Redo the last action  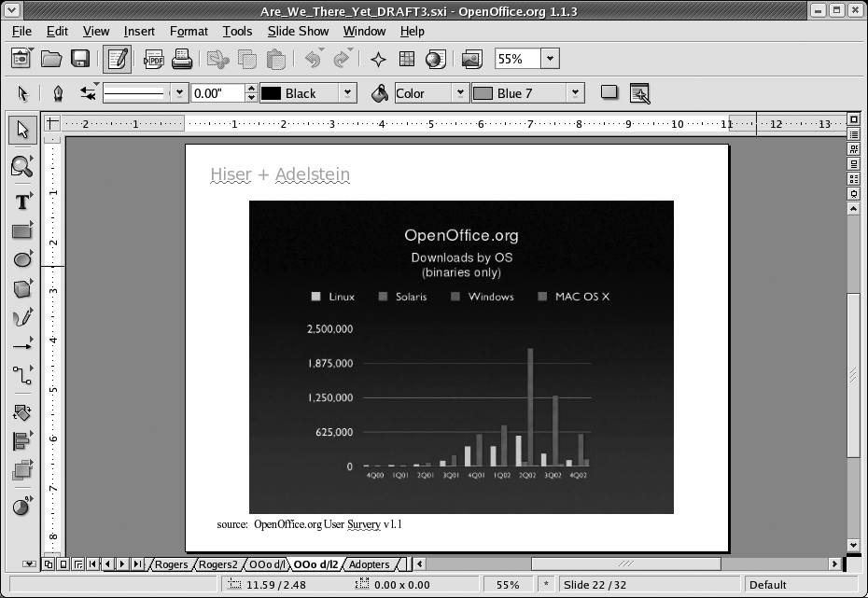click(x=342, y=59)
